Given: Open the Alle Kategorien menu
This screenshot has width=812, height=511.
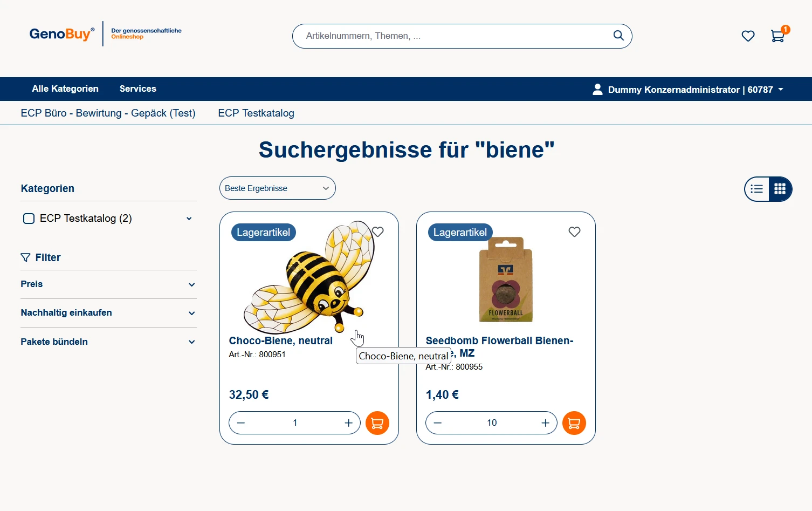Looking at the screenshot, I should click(x=65, y=89).
